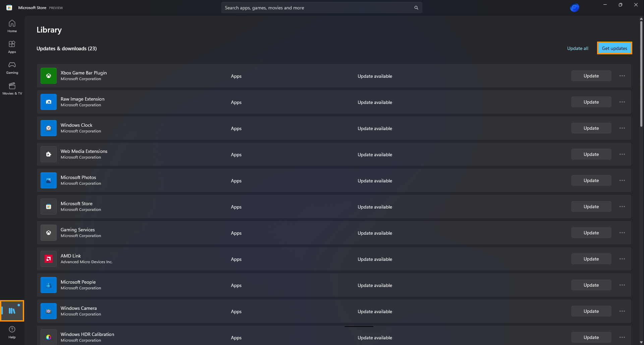Viewport: 644px width, 345px height.
Task: Open more options for Gaming Services
Action: (622, 233)
